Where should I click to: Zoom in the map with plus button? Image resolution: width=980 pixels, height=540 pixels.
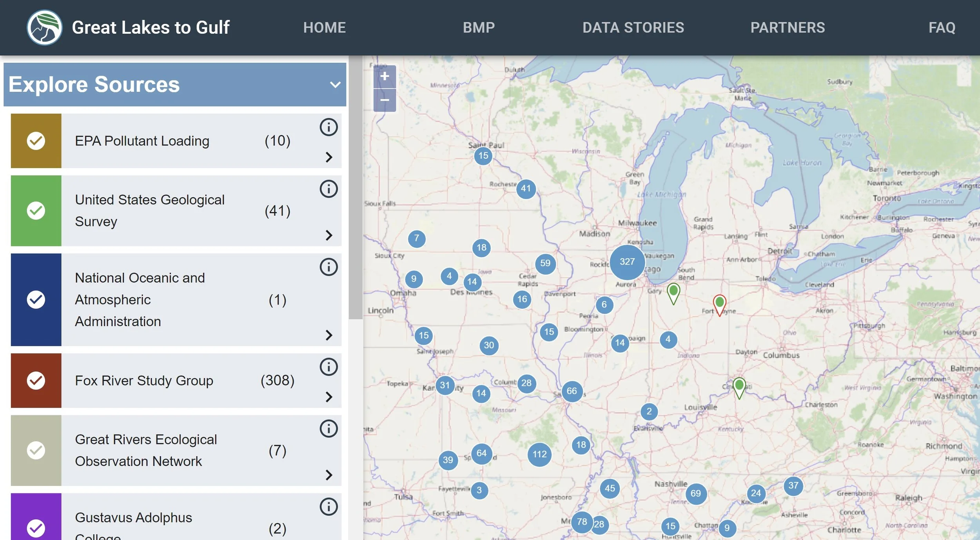[385, 76]
